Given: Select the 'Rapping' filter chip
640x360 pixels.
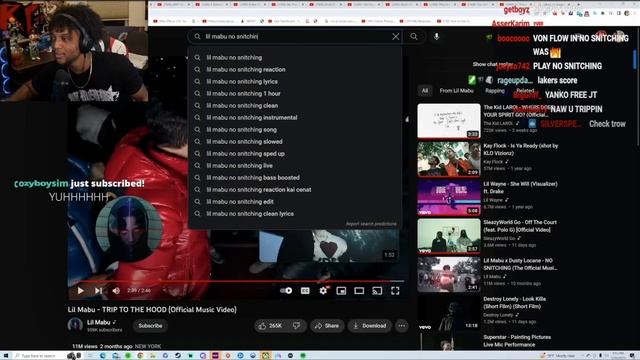Looking at the screenshot, I should coord(495,91).
